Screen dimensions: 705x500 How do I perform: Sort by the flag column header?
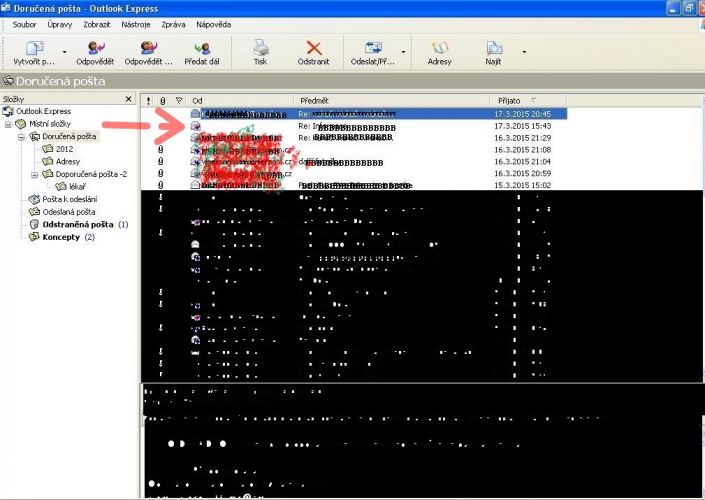pos(179,101)
